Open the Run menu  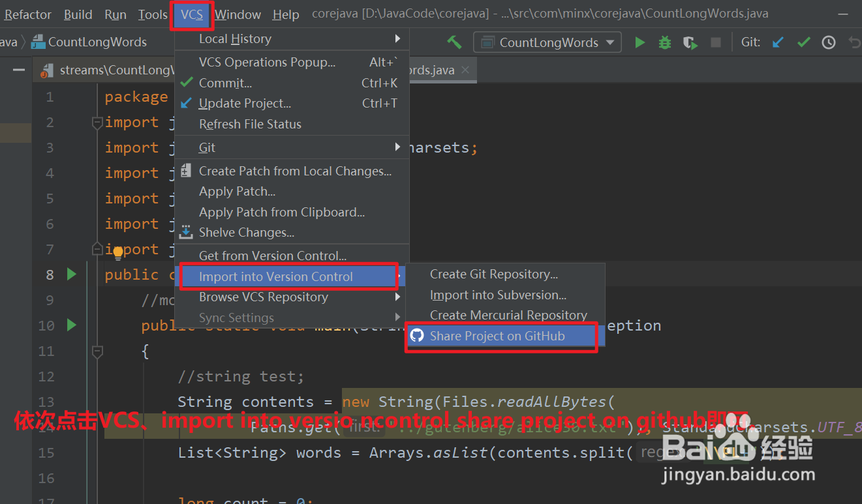115,14
